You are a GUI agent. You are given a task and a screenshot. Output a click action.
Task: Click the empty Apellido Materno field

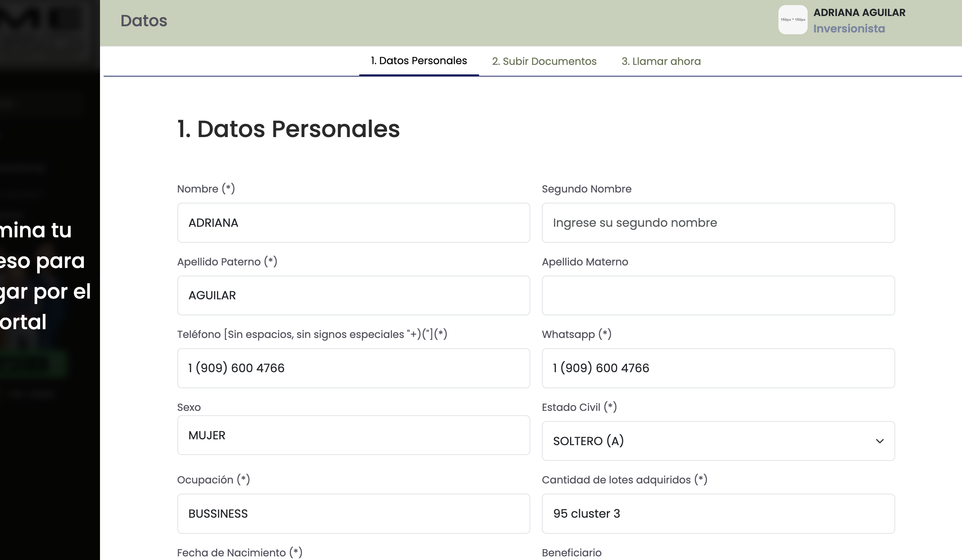tap(718, 296)
